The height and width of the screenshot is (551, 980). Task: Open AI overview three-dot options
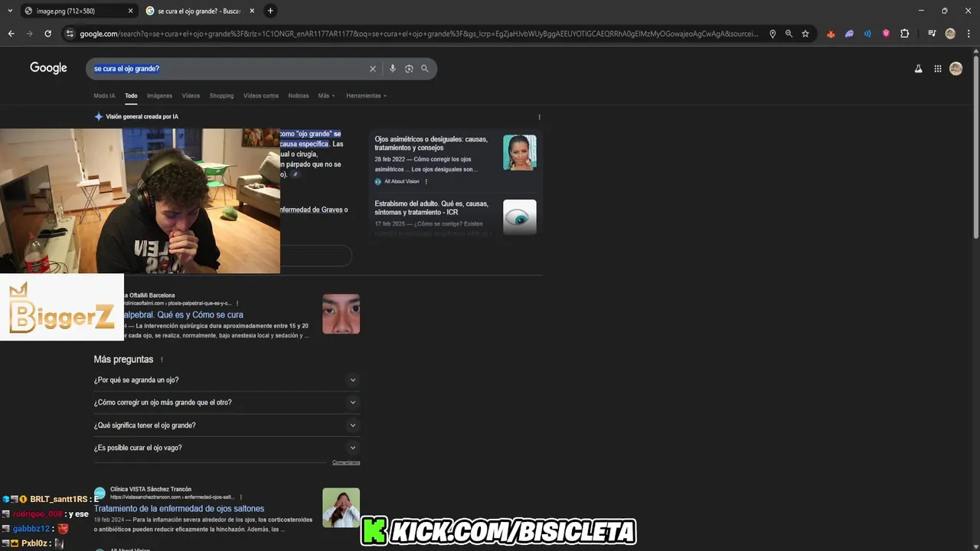[x=539, y=117]
